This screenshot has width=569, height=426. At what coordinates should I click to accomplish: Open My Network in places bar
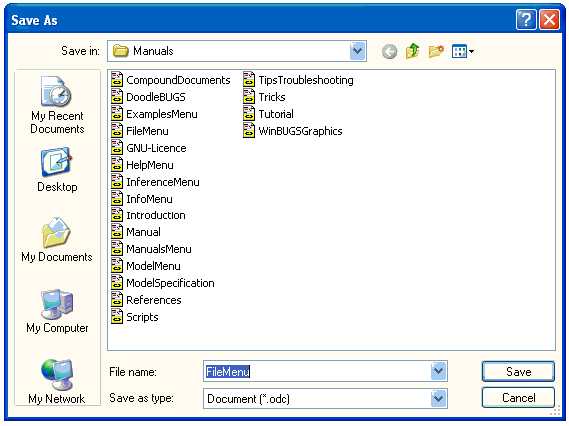(57, 381)
